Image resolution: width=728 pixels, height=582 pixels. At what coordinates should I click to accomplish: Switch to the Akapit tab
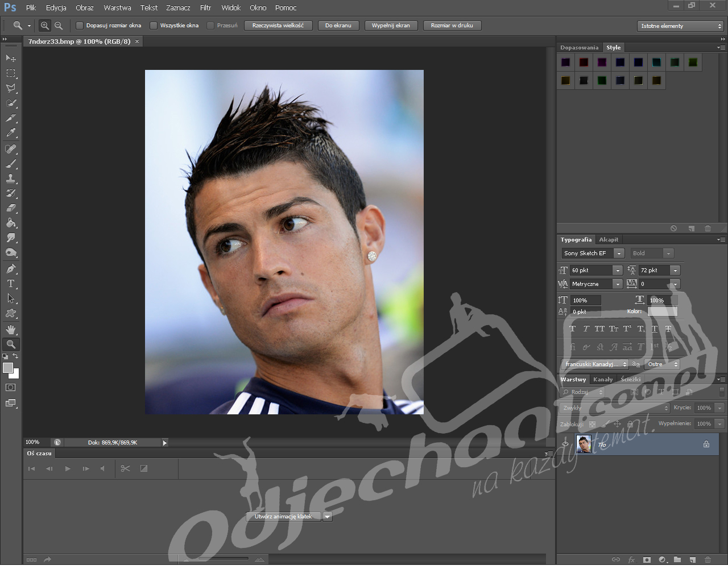609,240
